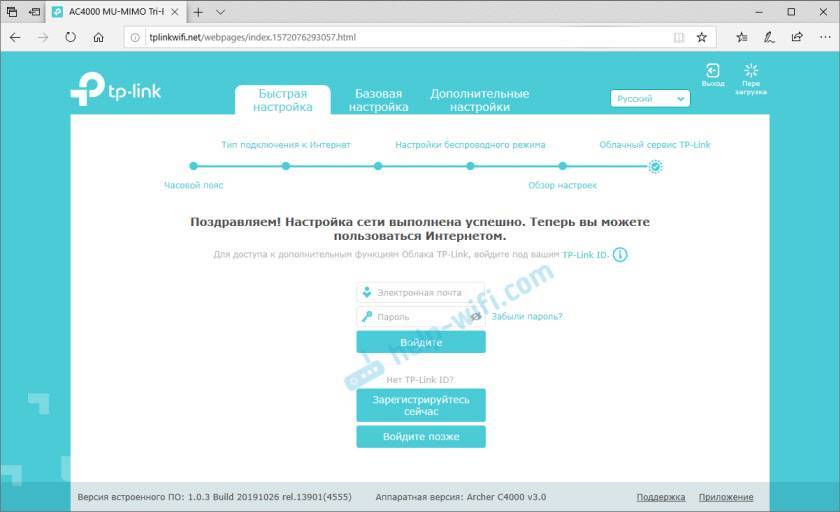Click the Перезагрузка reboot icon
Screen dimensions: 840x512
[751, 70]
